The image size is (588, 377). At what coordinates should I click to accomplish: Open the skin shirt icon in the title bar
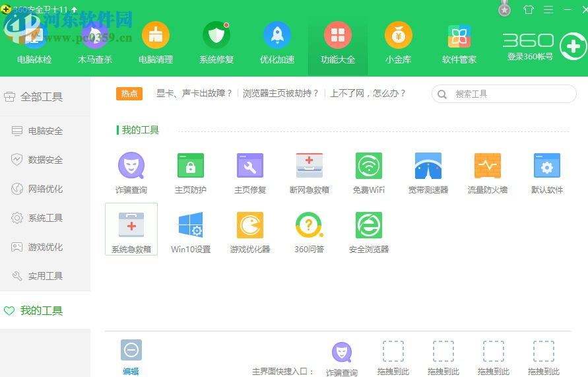[x=529, y=9]
